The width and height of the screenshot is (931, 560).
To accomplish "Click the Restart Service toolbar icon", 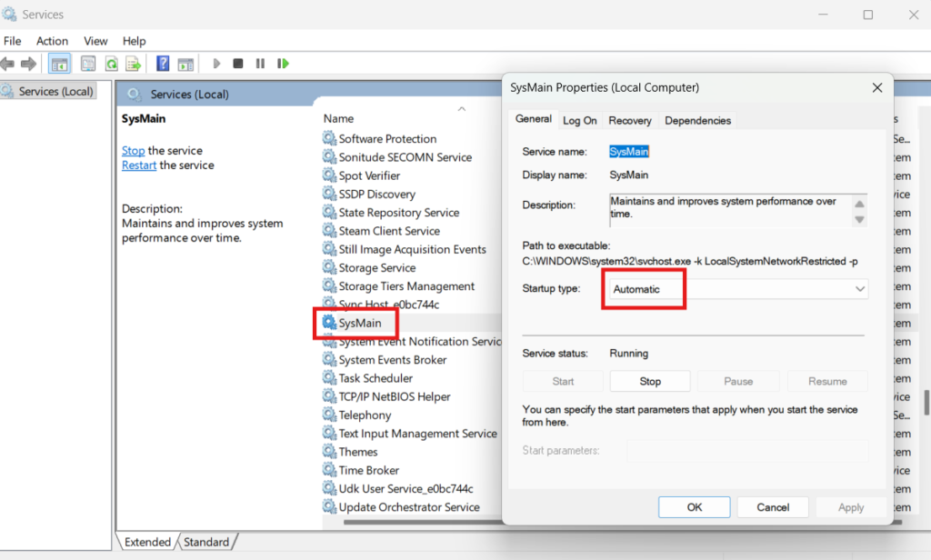I will [x=284, y=64].
